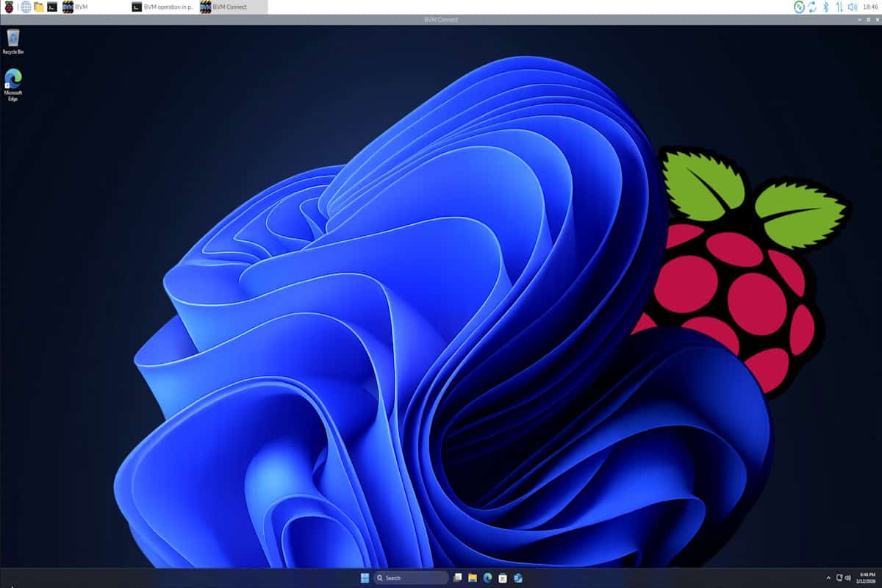The image size is (882, 588).
Task: Launch Edge from the Windows taskbar
Action: (487, 578)
